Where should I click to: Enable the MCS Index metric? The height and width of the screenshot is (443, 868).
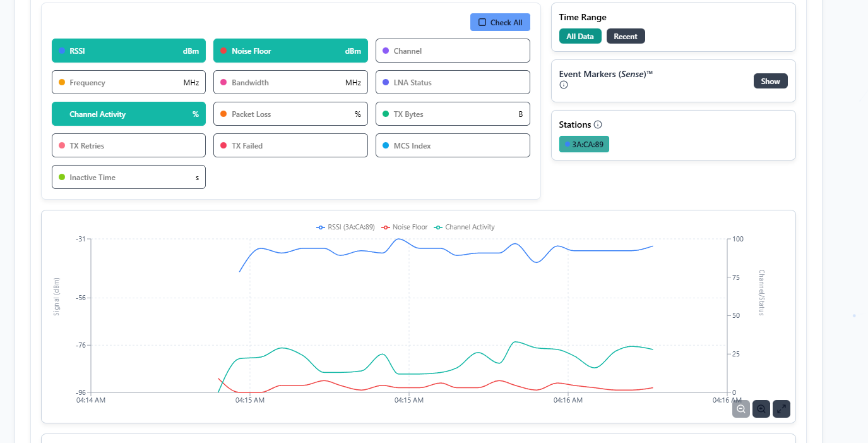click(x=452, y=146)
